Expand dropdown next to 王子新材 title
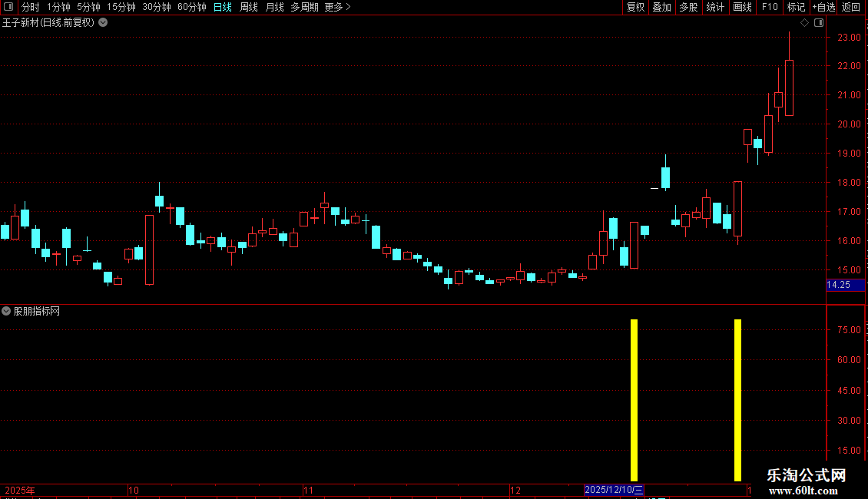Viewport: 868px width, 499px height. click(103, 23)
